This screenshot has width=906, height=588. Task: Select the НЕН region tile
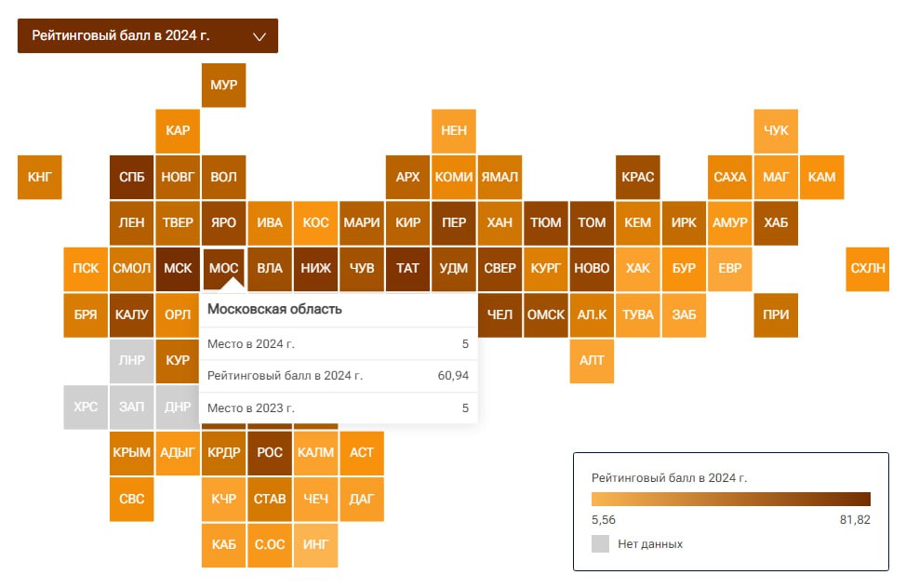pos(454,131)
